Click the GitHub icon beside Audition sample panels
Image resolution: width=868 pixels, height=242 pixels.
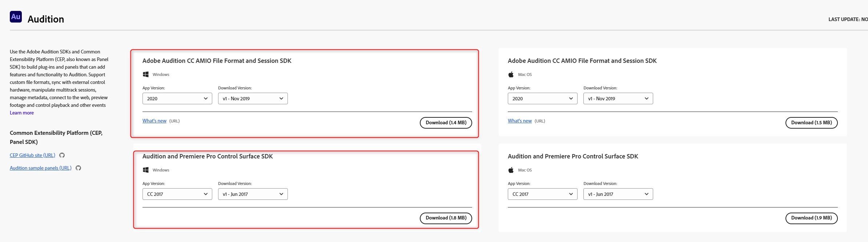(78, 168)
